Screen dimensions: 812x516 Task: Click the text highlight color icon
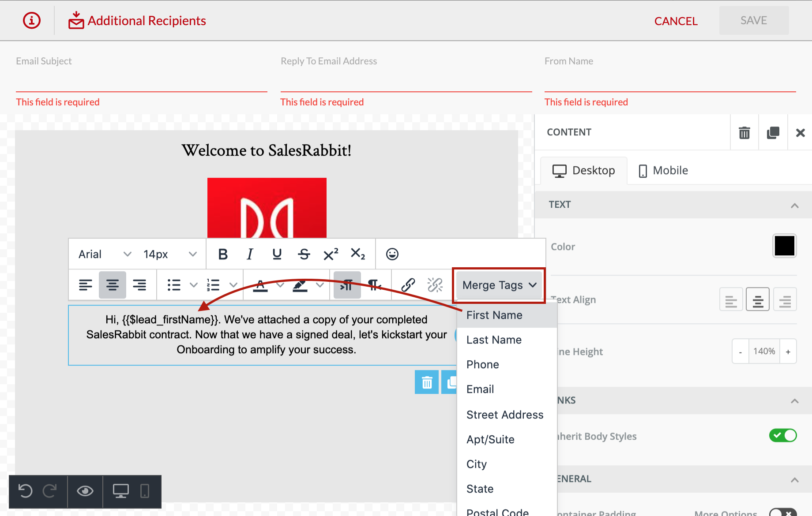pyautogui.click(x=300, y=286)
